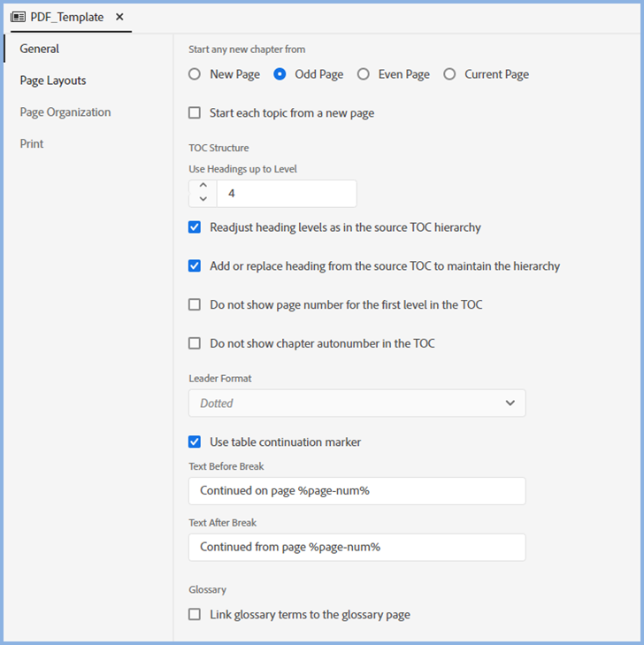Go to the Print section
Viewport: 644px width, 645px height.
point(32,144)
